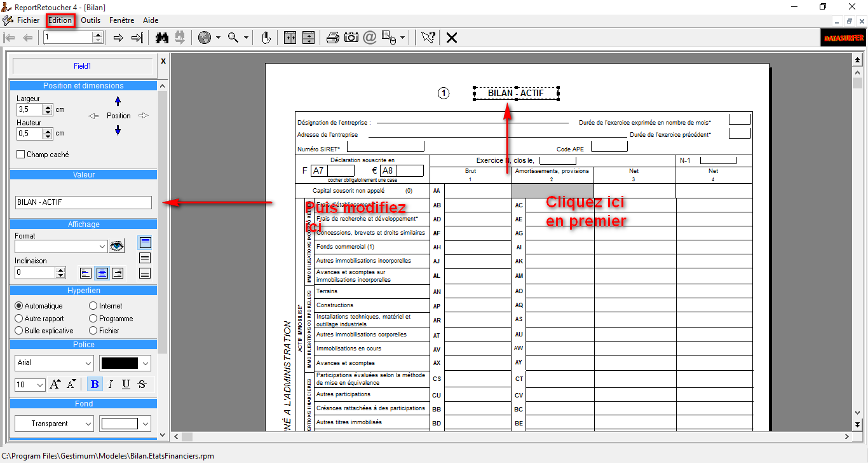Viewport: 868px width, 463px height.
Task: Toggle italic formatting
Action: (x=111, y=384)
